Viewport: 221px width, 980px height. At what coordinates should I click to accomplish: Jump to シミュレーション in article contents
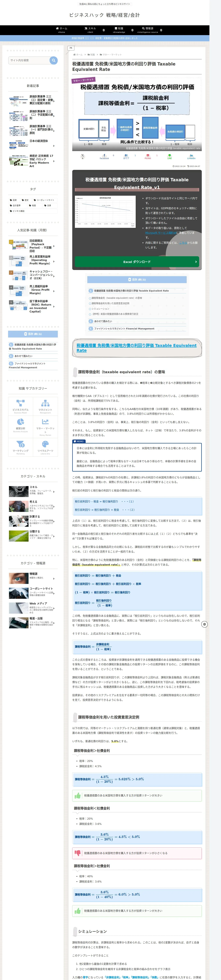point(100,309)
